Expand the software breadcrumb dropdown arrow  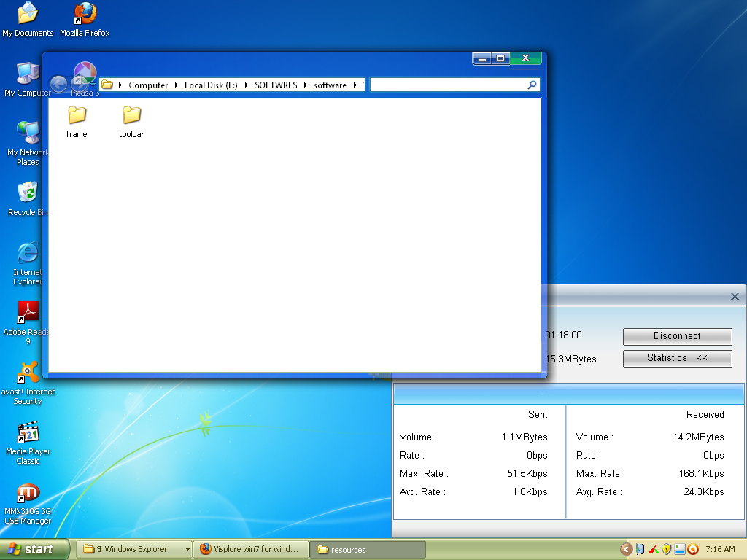357,85
